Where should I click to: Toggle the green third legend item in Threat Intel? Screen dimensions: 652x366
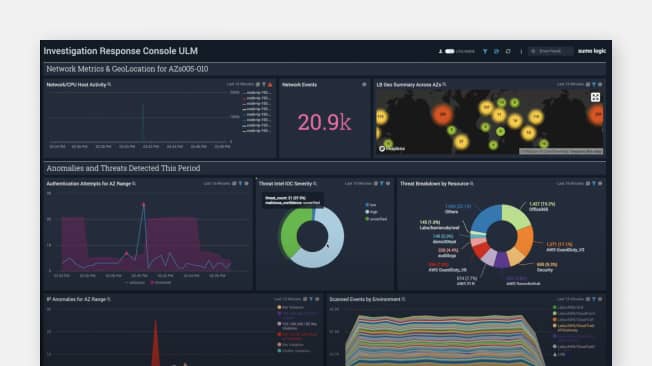coord(376,219)
